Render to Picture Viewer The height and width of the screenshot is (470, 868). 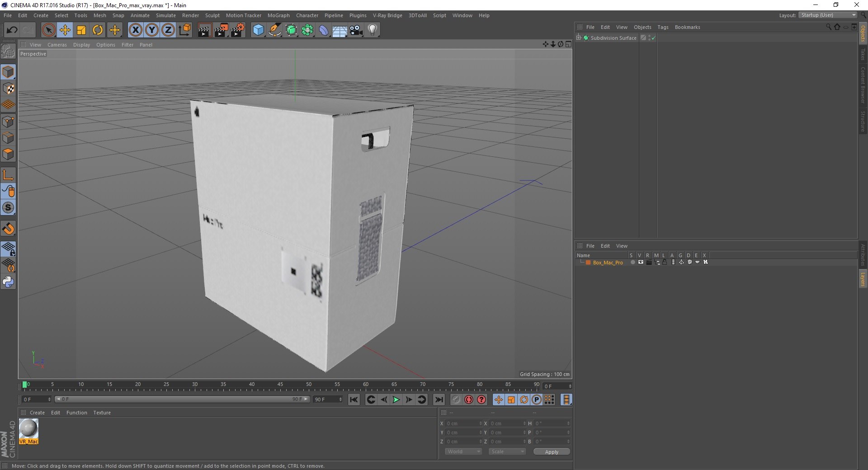point(221,30)
